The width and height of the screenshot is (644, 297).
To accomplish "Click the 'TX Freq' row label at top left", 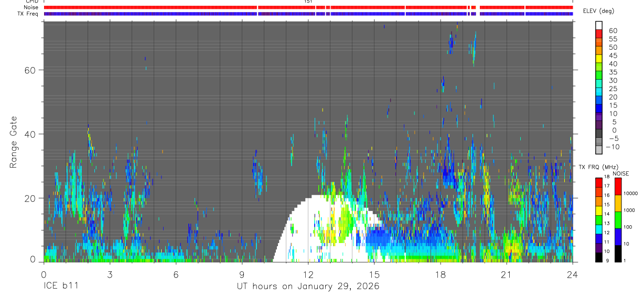I will click(28, 14).
